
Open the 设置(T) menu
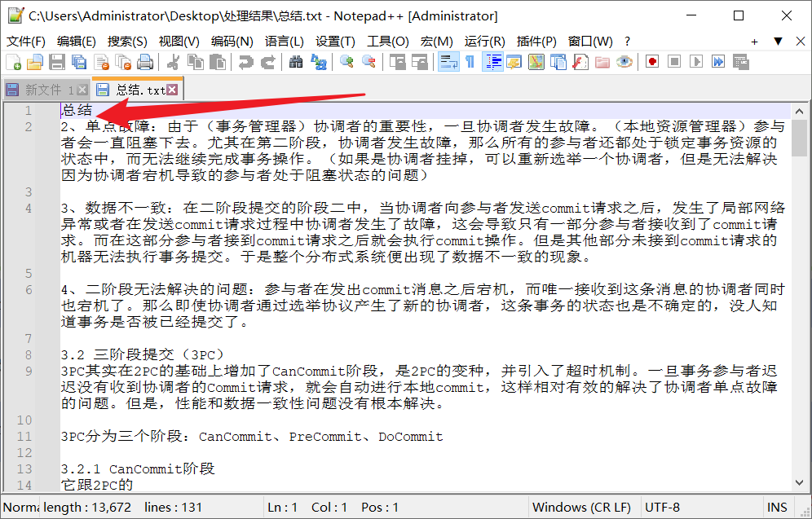point(335,42)
